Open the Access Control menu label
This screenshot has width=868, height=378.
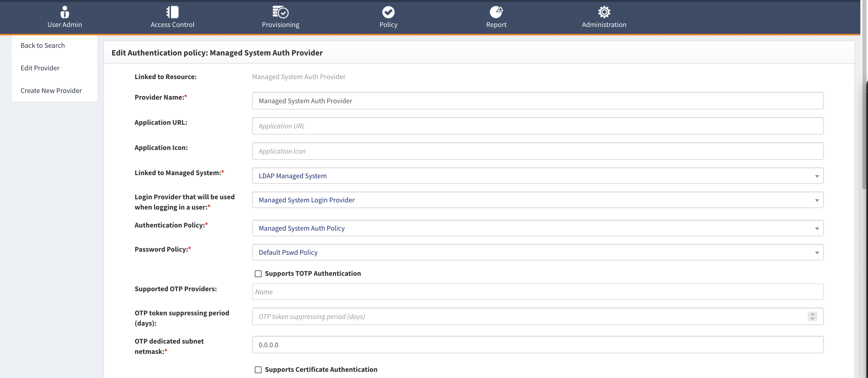pyautogui.click(x=172, y=25)
